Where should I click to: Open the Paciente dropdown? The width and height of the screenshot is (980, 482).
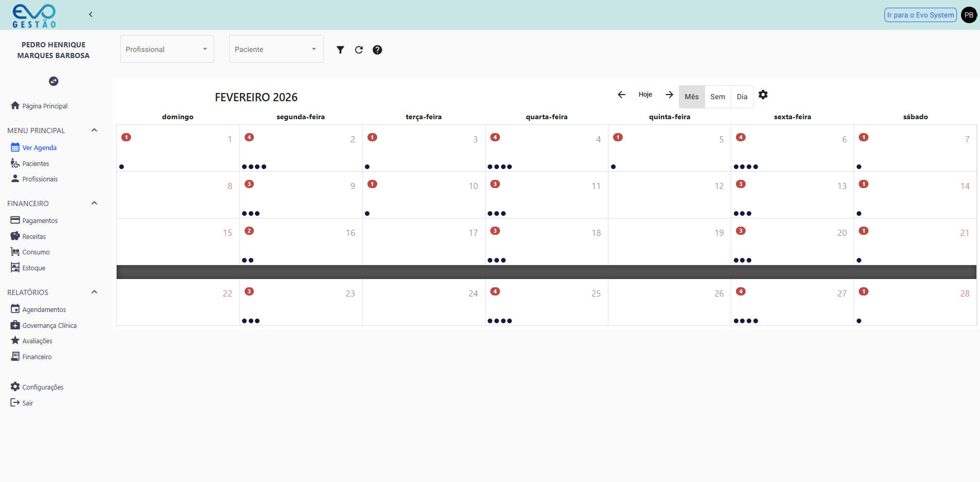(276, 49)
